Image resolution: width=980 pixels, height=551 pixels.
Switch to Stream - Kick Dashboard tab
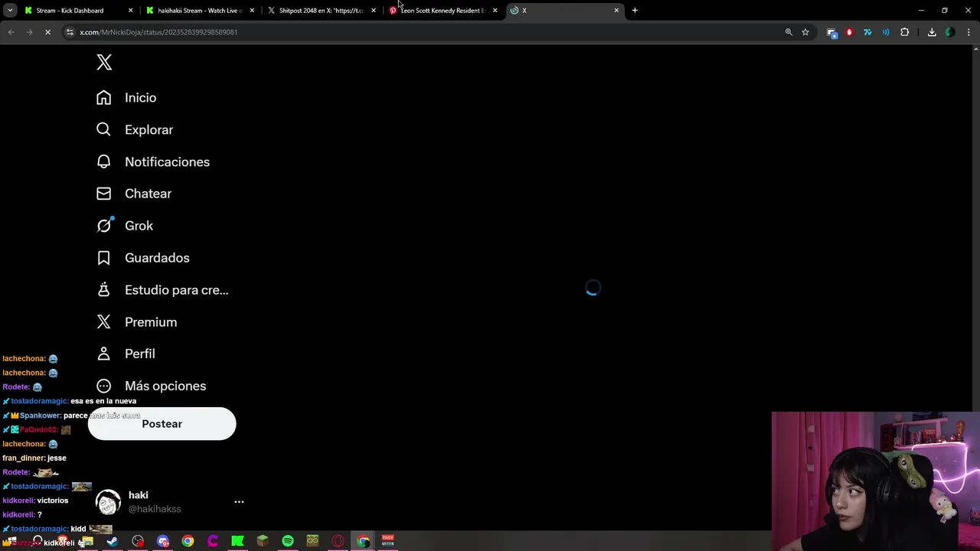[77, 11]
